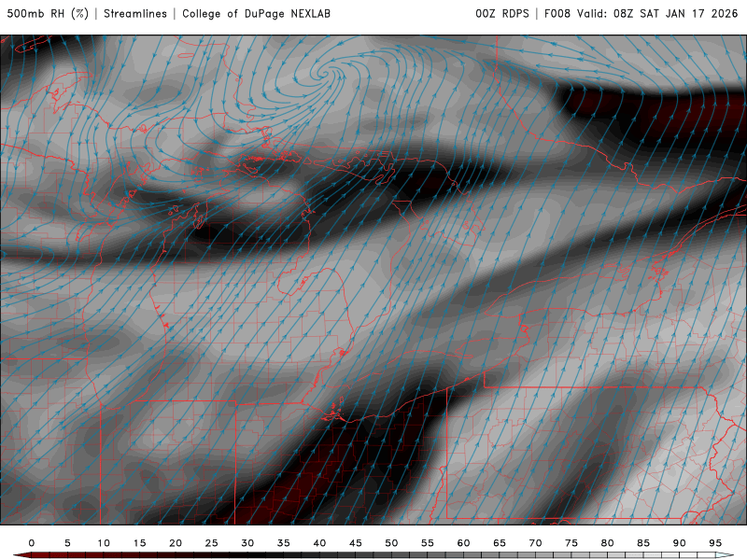Click the colorbar label "85"

pos(643,543)
